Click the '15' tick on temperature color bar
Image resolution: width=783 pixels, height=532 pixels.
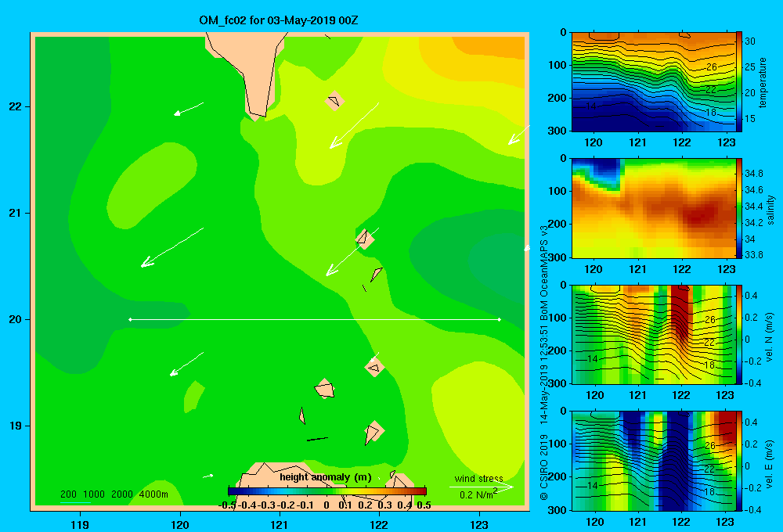[x=750, y=119]
